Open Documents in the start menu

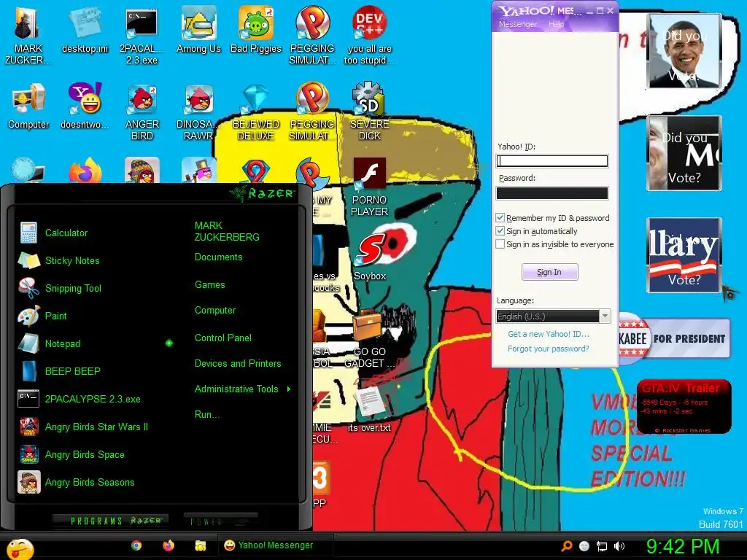pos(218,257)
